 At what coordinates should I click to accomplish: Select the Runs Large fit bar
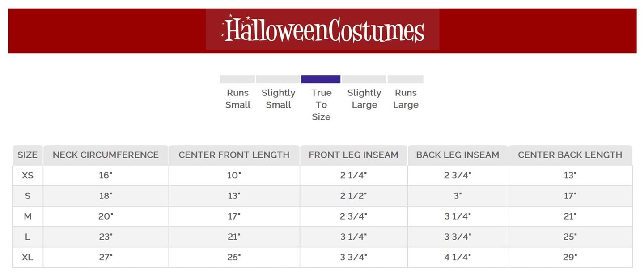pyautogui.click(x=405, y=79)
